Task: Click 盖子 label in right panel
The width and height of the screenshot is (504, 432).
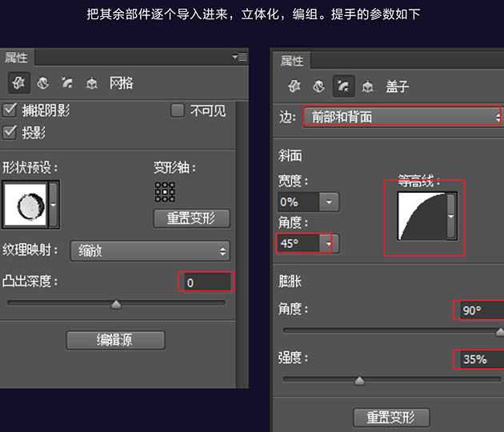Action: pyautogui.click(x=398, y=86)
